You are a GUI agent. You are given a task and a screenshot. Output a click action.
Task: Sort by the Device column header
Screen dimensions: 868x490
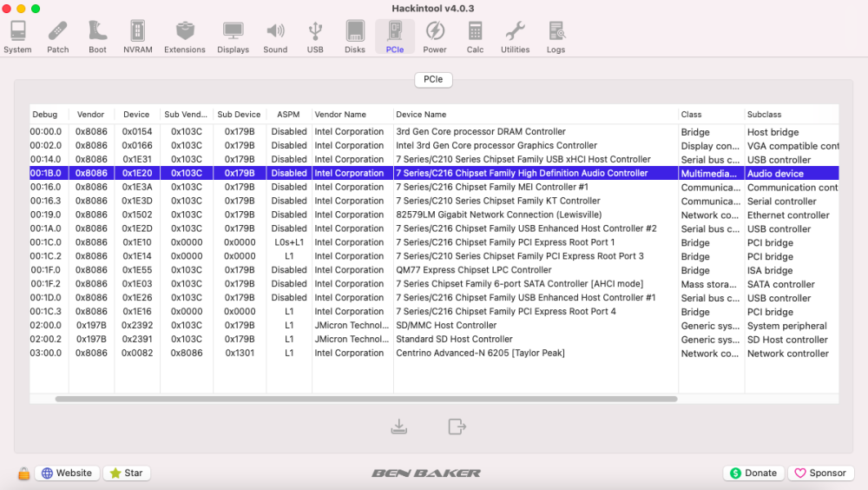tap(137, 114)
